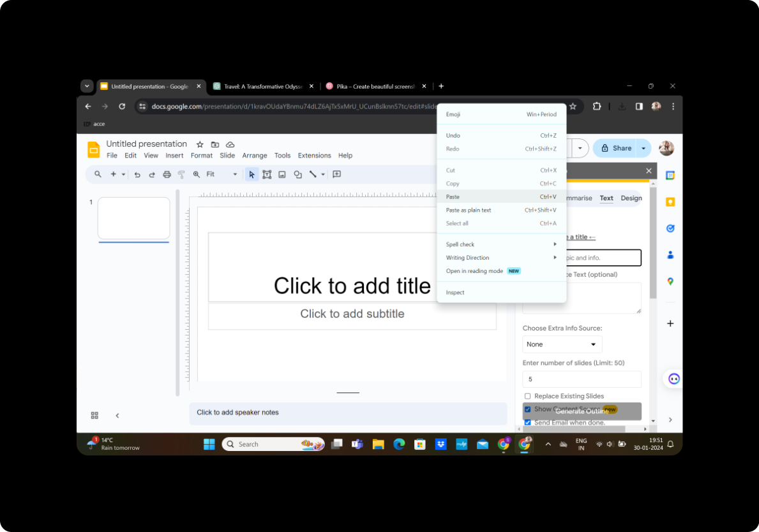The image size is (759, 532).
Task: Open File Explorer from taskbar
Action: pos(378,444)
